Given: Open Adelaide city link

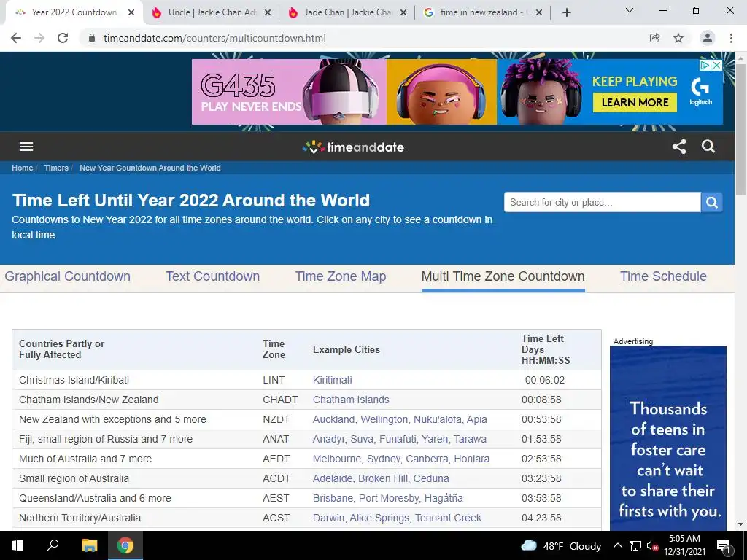Looking at the screenshot, I should click(x=333, y=478).
